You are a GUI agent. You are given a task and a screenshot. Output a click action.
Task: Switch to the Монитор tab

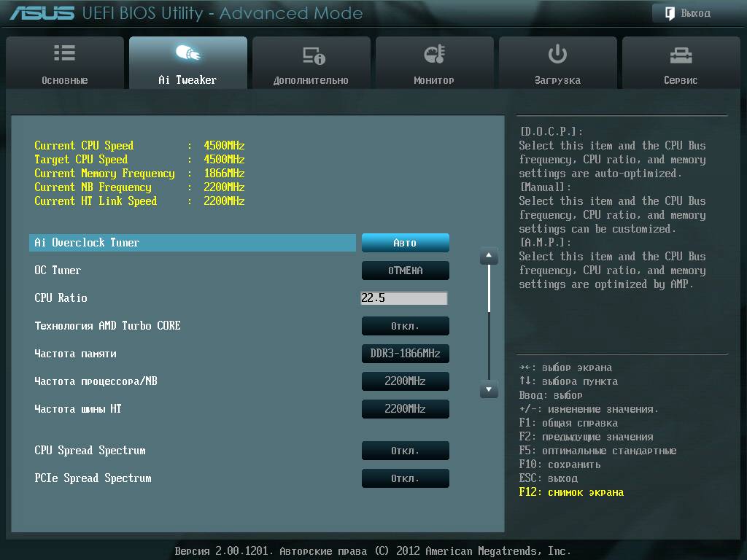point(434,64)
